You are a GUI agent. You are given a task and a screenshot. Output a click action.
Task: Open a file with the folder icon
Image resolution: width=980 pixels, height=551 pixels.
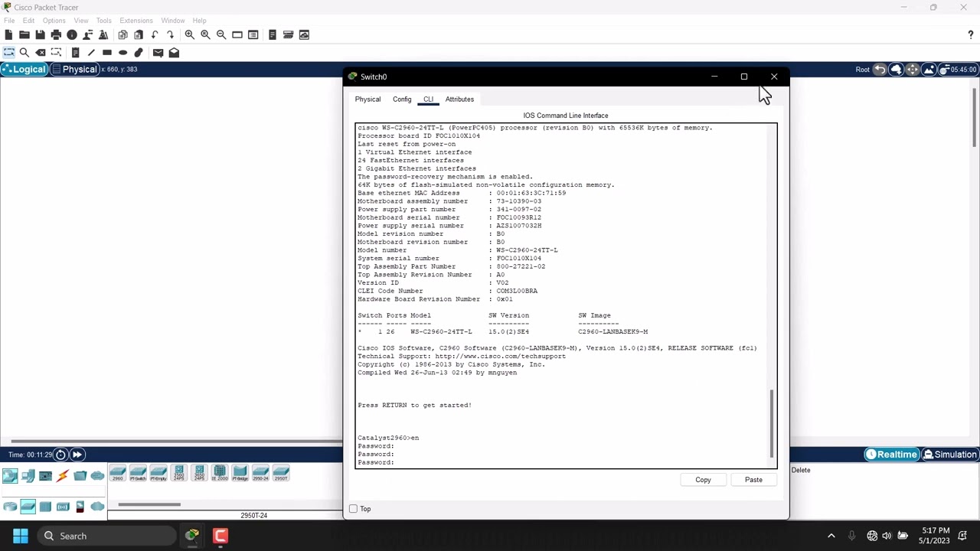coord(24,34)
